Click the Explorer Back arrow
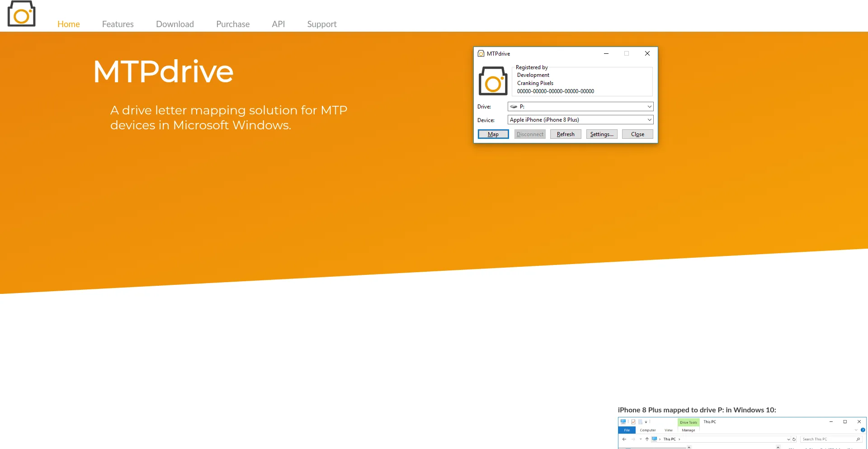 [624, 439]
